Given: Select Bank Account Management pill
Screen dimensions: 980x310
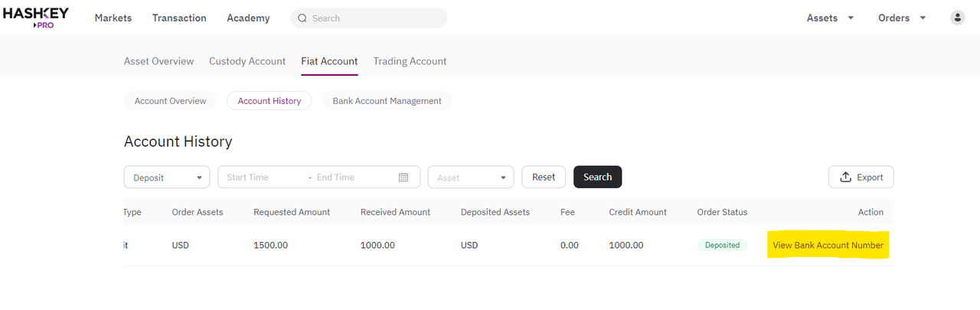Looking at the screenshot, I should (x=387, y=101).
